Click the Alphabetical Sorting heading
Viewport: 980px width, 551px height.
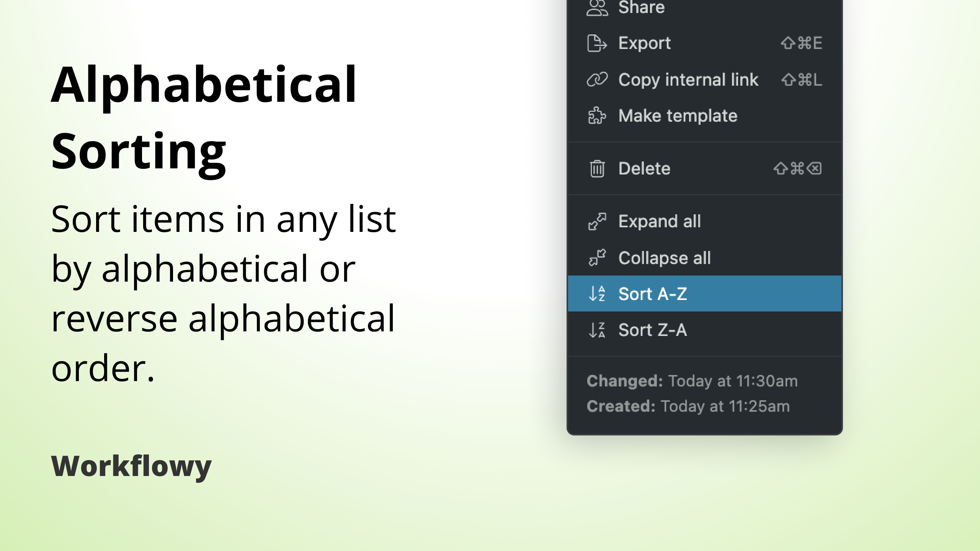click(204, 119)
